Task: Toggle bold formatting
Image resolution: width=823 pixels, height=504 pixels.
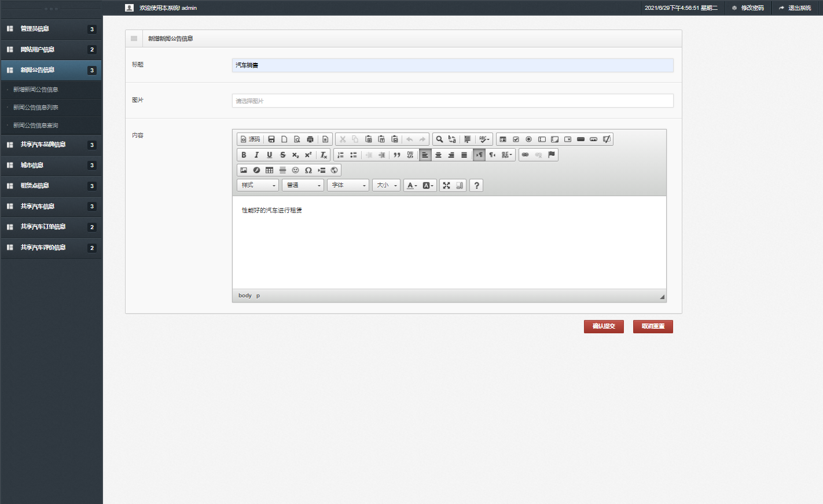Action: [x=244, y=155]
